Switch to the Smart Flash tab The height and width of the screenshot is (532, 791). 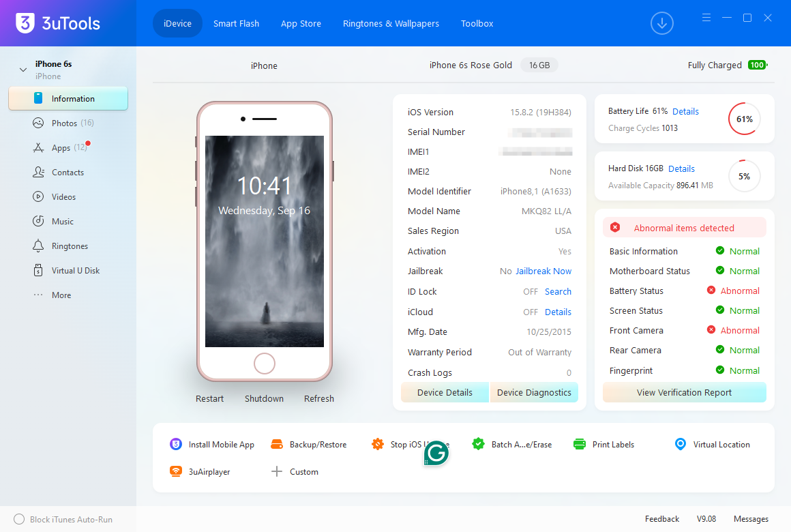(x=236, y=23)
